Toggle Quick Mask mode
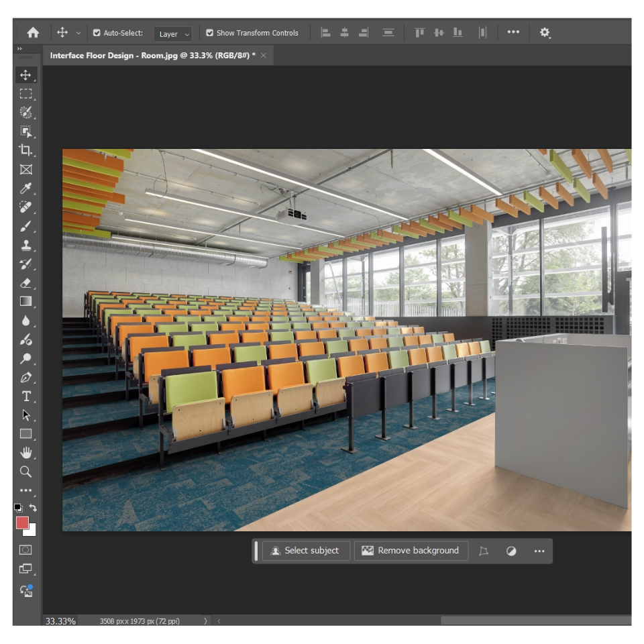Screen dimensions: 644x644 26,549
